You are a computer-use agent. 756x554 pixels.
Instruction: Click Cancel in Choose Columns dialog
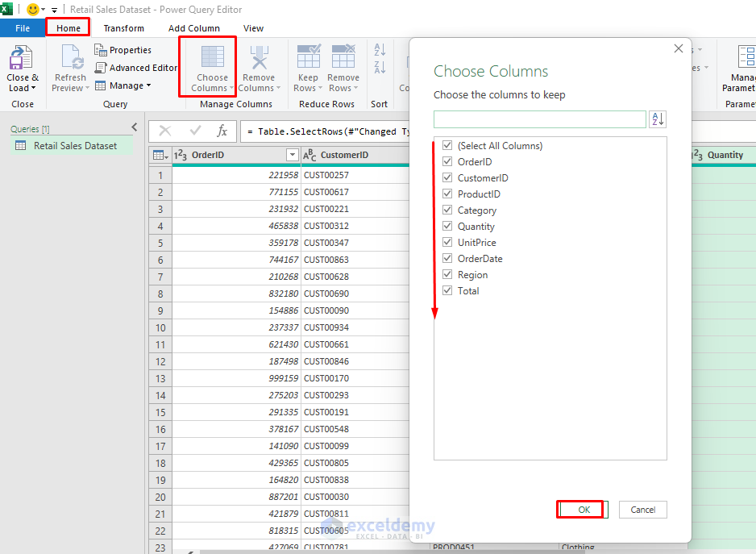[x=642, y=510]
